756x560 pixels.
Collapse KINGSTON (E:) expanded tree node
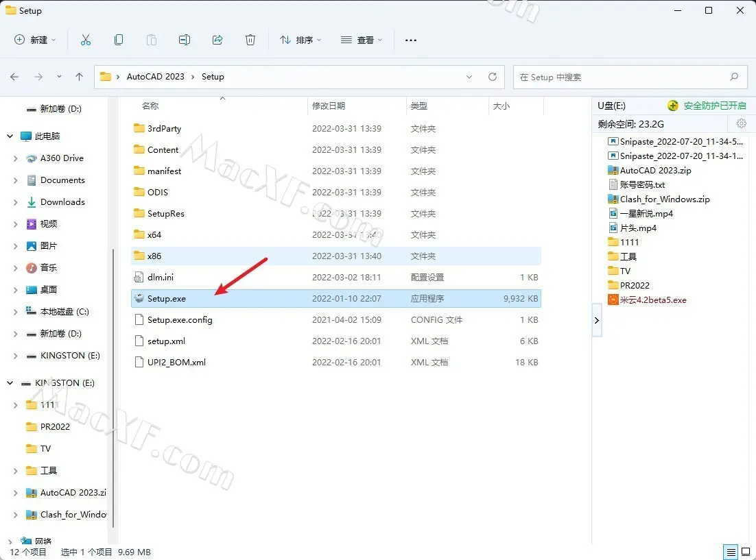click(10, 383)
